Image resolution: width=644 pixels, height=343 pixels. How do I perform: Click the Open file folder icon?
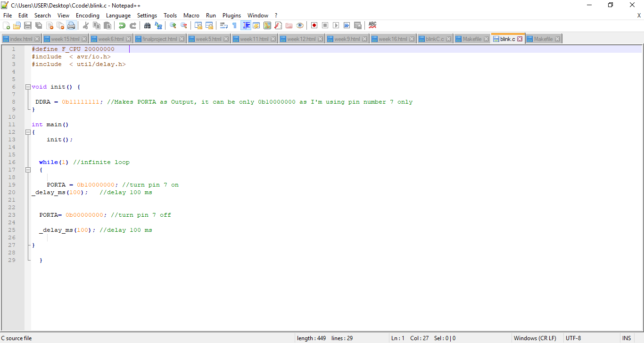[x=17, y=25]
